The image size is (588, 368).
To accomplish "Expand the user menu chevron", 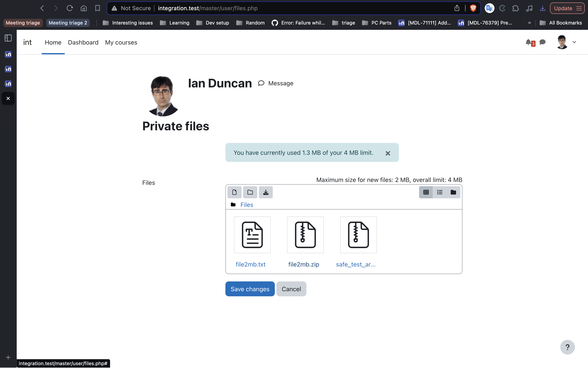I will (574, 42).
